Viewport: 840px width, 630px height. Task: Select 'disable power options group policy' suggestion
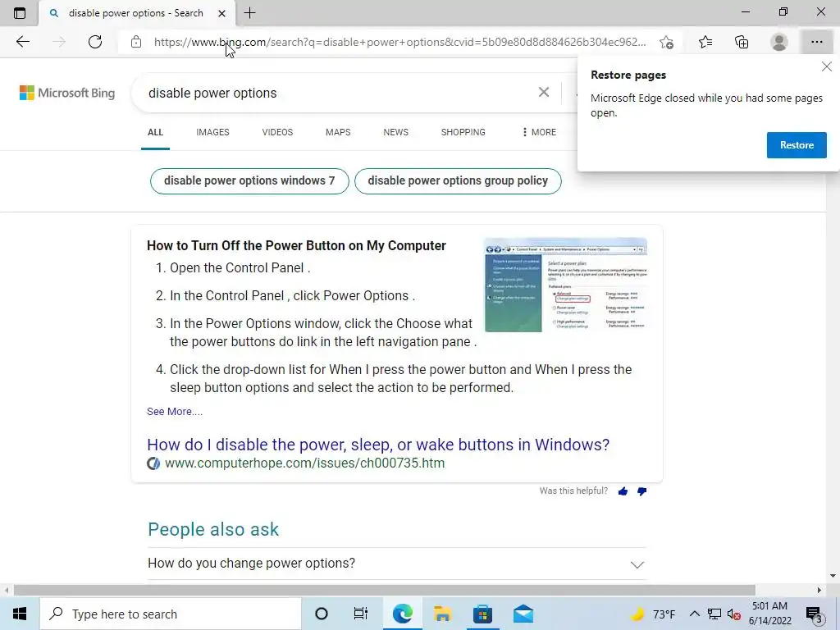pyautogui.click(x=458, y=181)
